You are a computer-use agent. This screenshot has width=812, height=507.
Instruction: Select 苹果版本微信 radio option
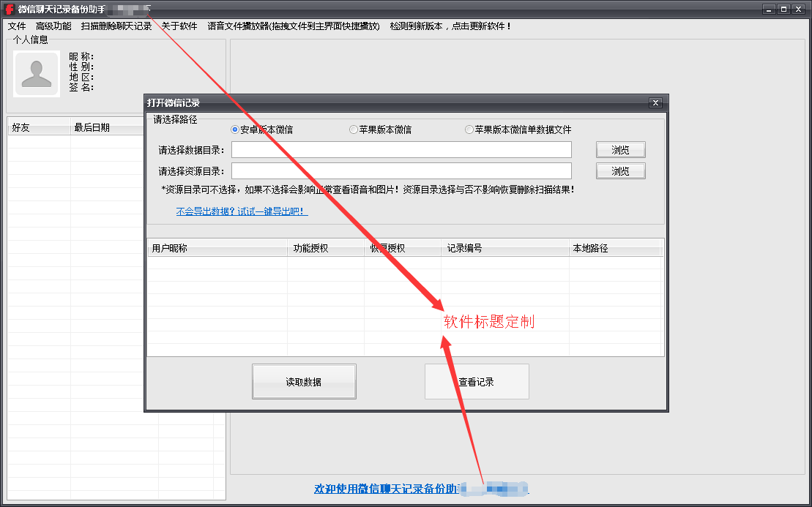(x=354, y=129)
